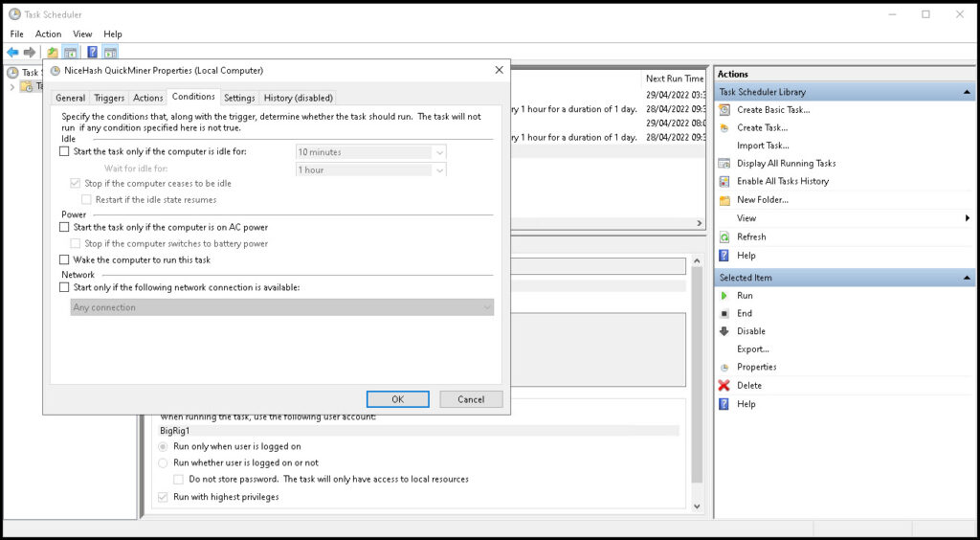Click details pane scrollbar down arrow
Screen dimensions: 980x540
(698, 506)
